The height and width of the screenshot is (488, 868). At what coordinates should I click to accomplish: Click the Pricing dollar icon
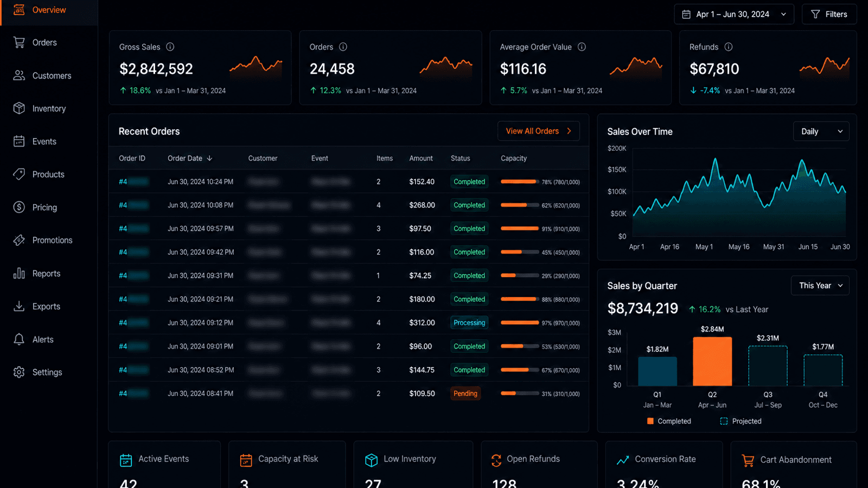pos(19,207)
